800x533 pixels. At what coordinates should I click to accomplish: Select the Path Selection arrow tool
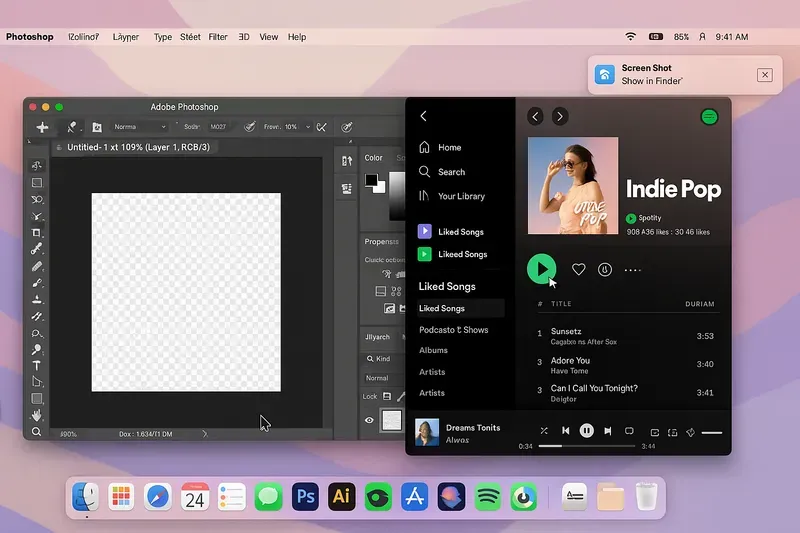[37, 382]
